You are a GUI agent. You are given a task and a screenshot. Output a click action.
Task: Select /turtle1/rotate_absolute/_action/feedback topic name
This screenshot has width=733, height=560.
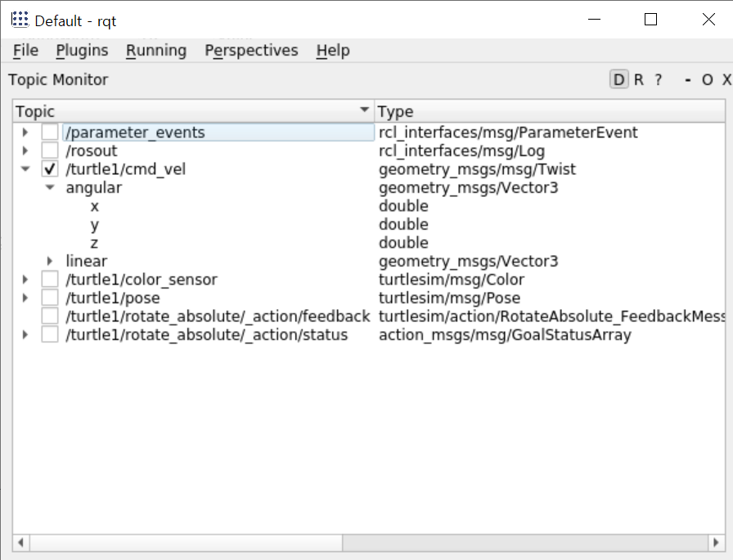(218, 316)
